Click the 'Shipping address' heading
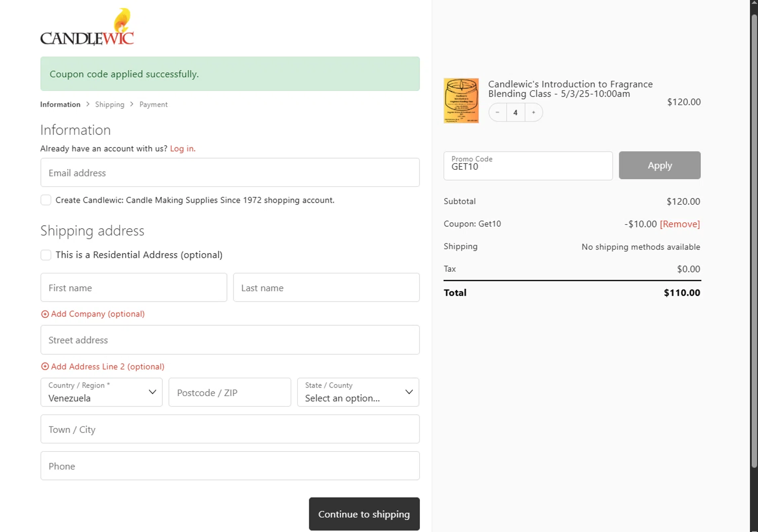Image resolution: width=758 pixels, height=532 pixels. [92, 231]
